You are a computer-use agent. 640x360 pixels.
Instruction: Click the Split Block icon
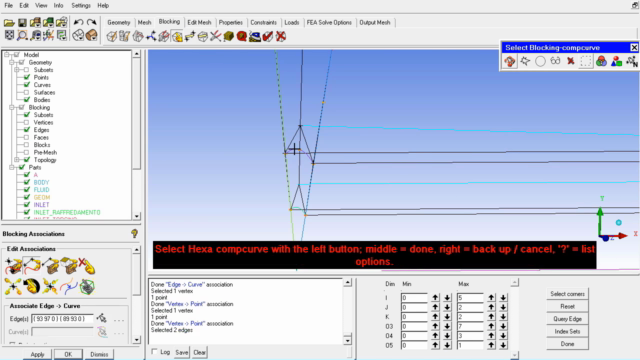point(124,36)
